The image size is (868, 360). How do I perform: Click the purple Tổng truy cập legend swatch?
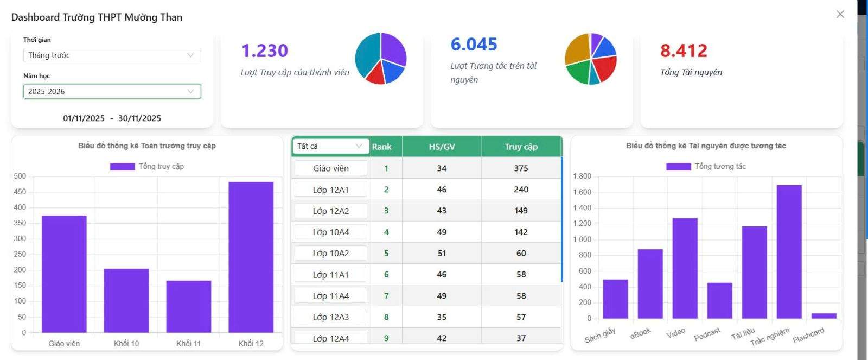click(x=122, y=167)
